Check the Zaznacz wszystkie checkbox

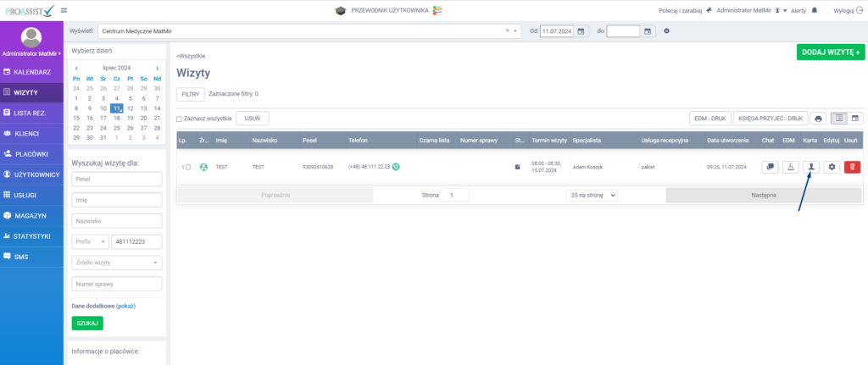(x=180, y=119)
